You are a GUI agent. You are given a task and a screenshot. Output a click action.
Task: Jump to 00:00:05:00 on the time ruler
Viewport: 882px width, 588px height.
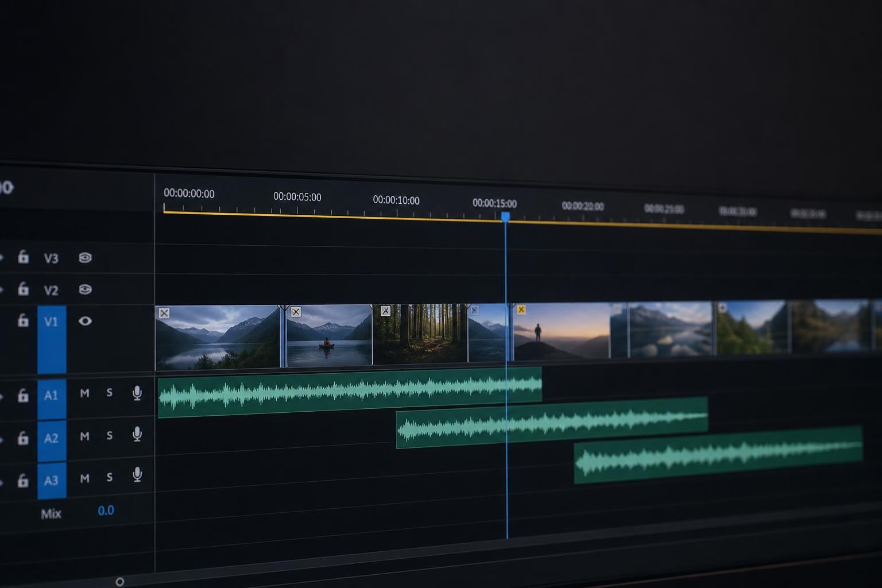coord(297,196)
